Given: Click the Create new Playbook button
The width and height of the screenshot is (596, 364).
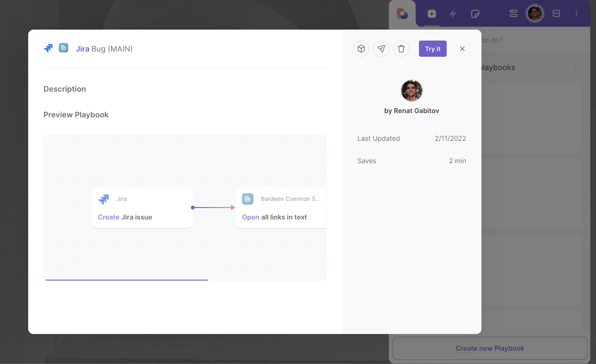Looking at the screenshot, I should [x=490, y=348].
